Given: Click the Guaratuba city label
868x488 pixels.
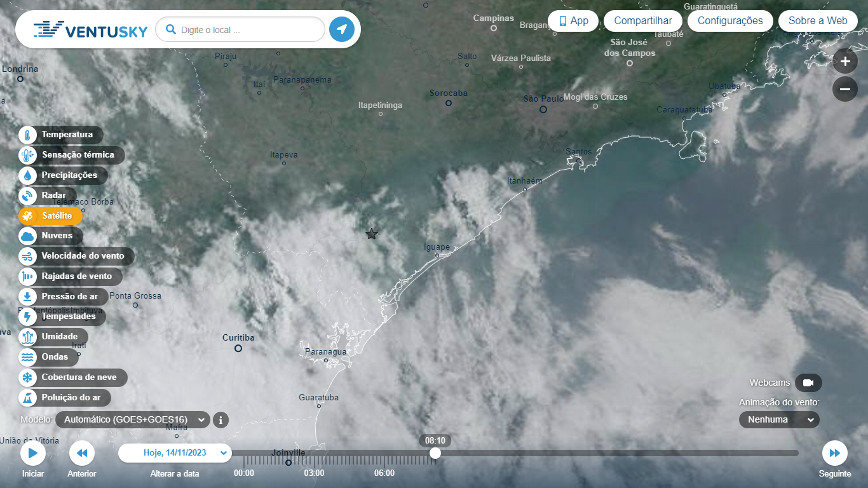Looking at the screenshot, I should [319, 397].
